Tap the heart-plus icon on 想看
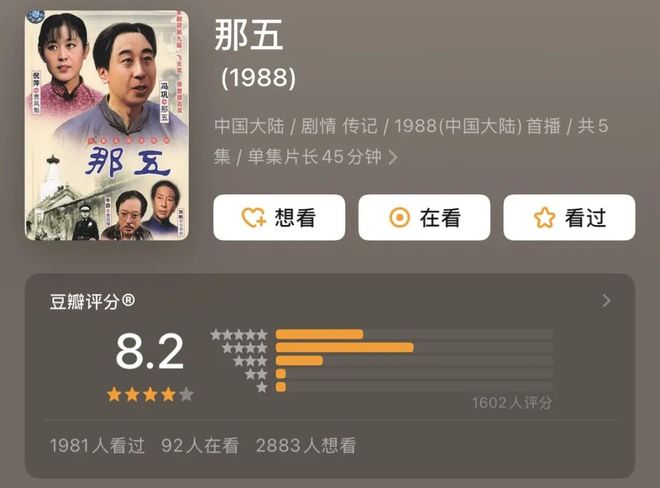Image resolution: width=660 pixels, height=488 pixels. pos(253,218)
